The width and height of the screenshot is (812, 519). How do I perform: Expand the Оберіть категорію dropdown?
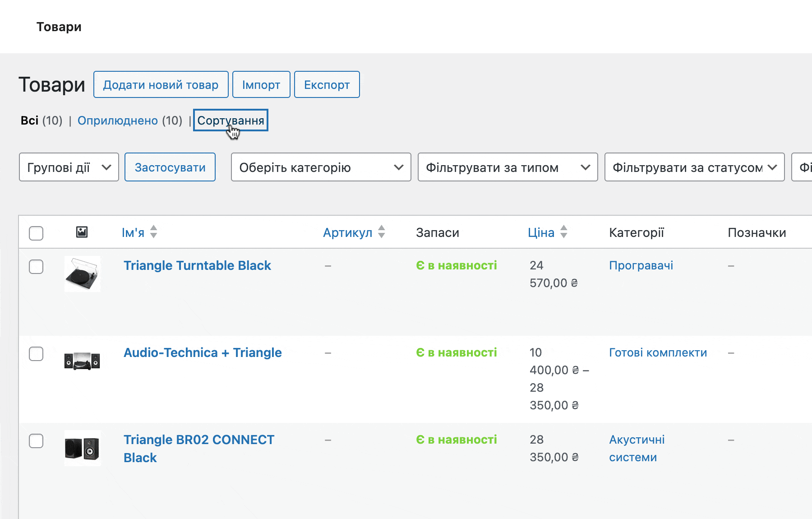pos(320,167)
